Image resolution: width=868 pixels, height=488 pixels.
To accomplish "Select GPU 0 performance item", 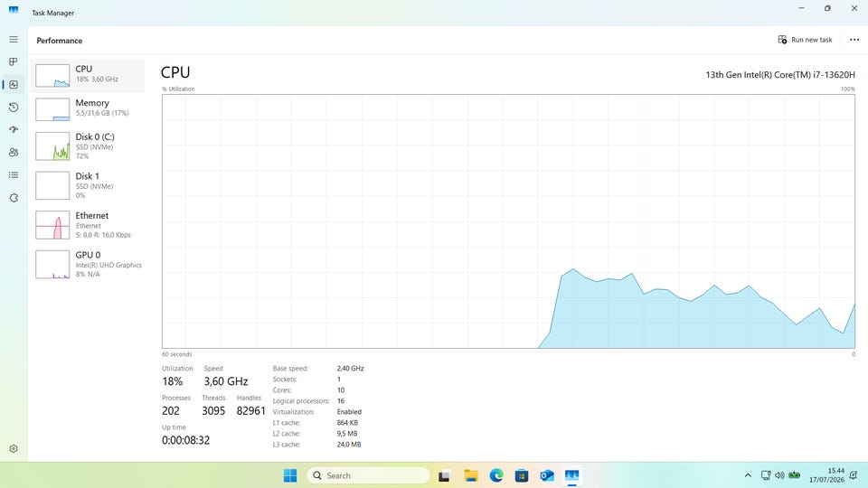I will point(88,264).
